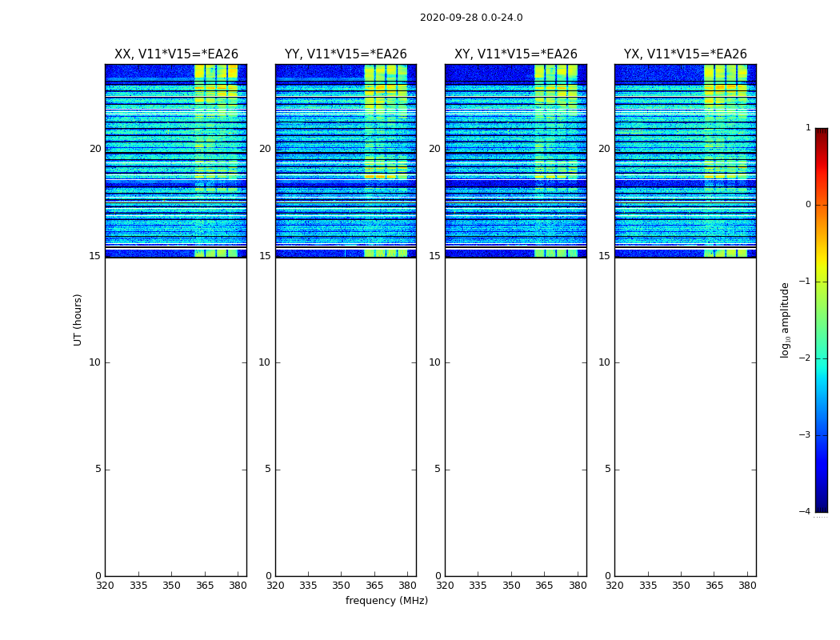
Task: Click the 'log10 amplitude' colorbar label
Action: (x=786, y=319)
